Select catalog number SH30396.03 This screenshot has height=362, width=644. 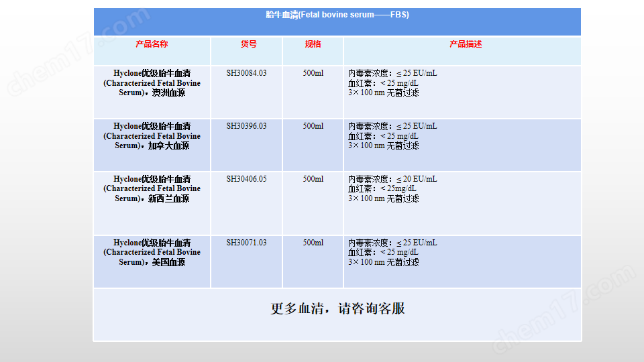pos(246,126)
